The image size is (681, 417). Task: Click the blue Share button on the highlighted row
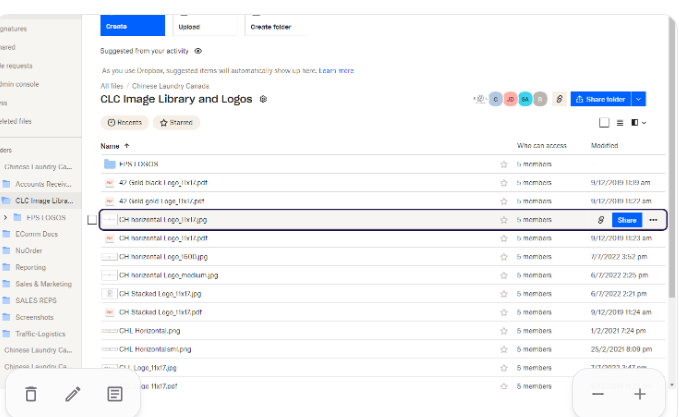(626, 219)
